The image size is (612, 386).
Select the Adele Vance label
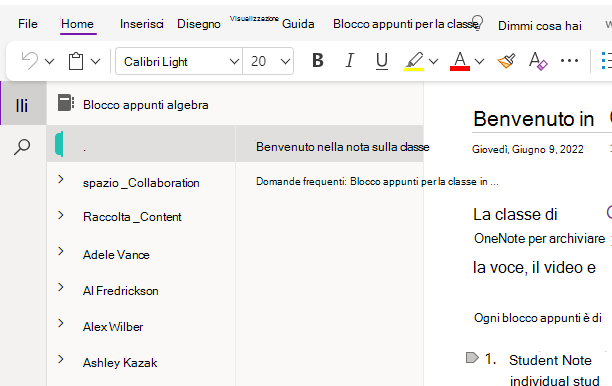pos(116,254)
